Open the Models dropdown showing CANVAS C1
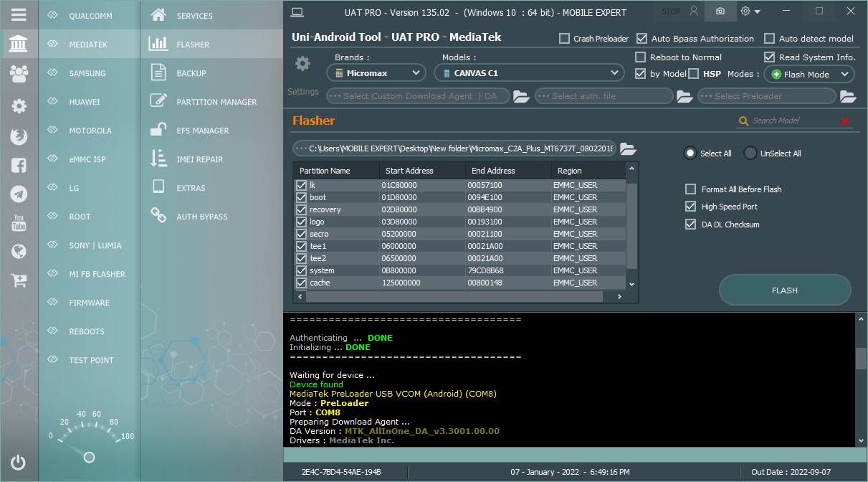Viewport: 868px width, 482px height. pos(529,72)
